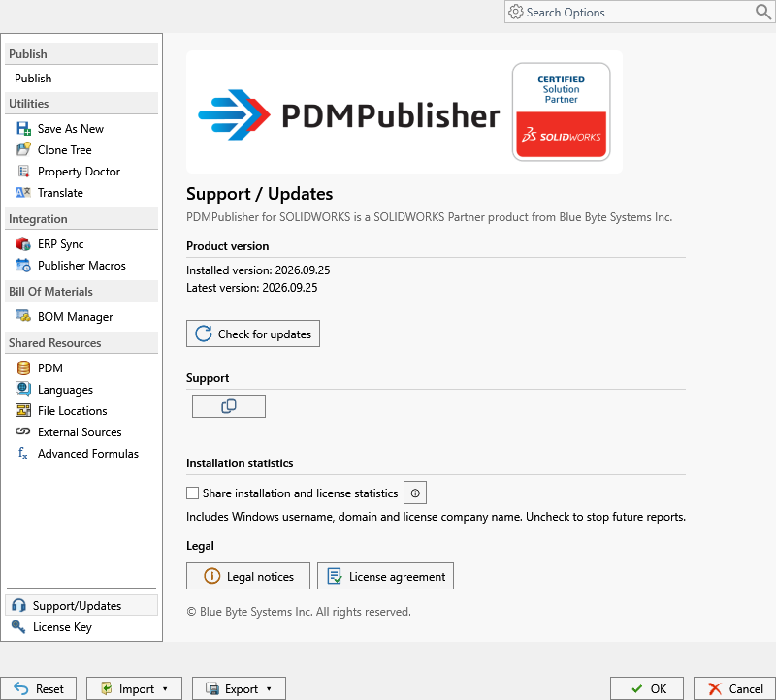Click the PDM database icon
This screenshot has width=776, height=700.
tap(23, 368)
